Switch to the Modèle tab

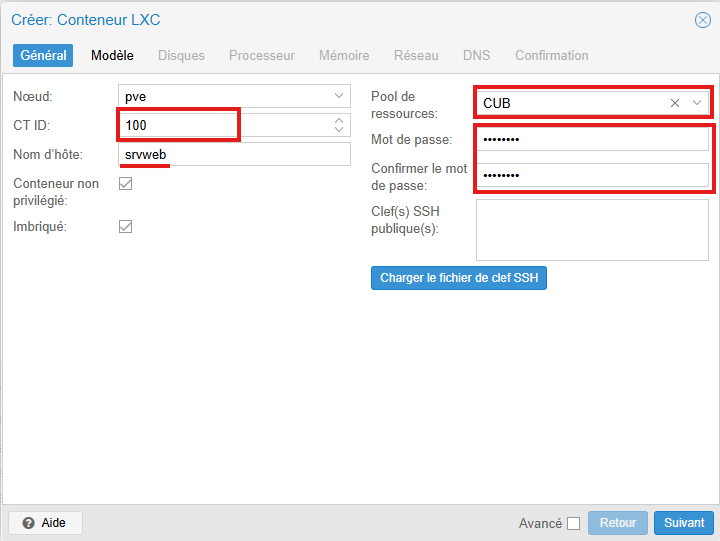112,56
